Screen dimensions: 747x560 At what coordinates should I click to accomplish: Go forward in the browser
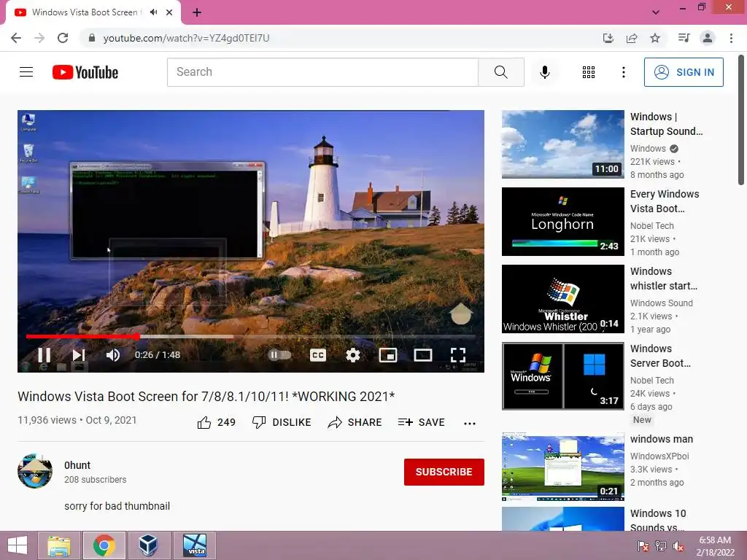pos(39,38)
